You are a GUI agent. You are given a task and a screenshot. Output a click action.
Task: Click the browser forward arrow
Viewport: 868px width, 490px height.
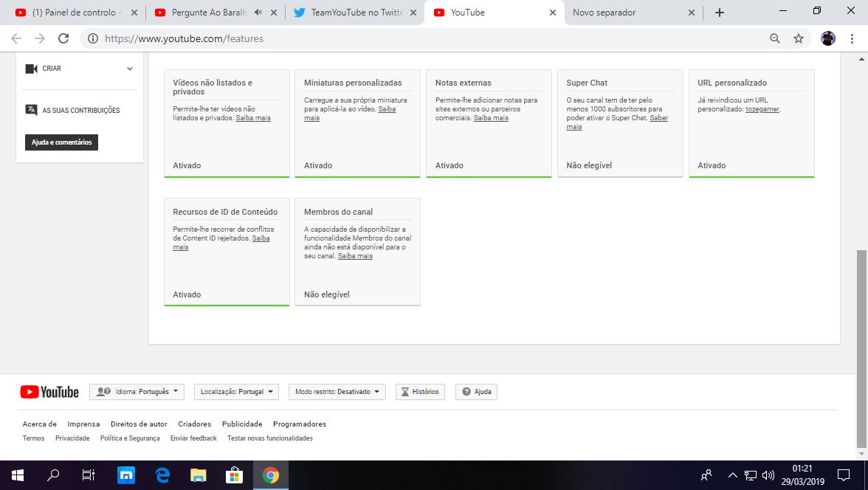click(40, 38)
